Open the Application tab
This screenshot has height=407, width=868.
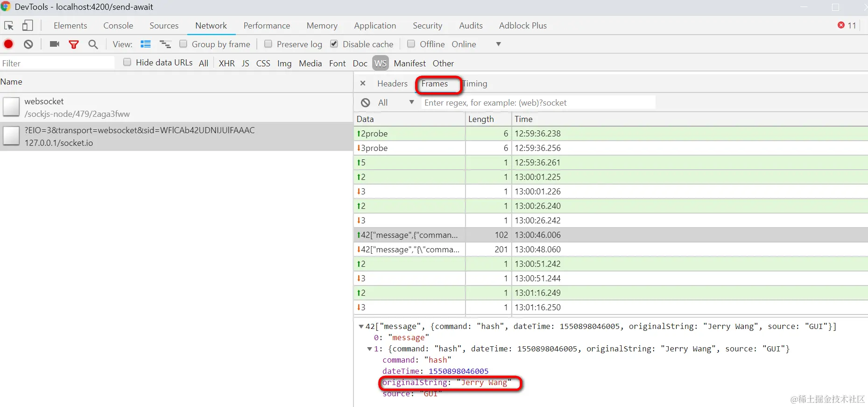tap(375, 26)
